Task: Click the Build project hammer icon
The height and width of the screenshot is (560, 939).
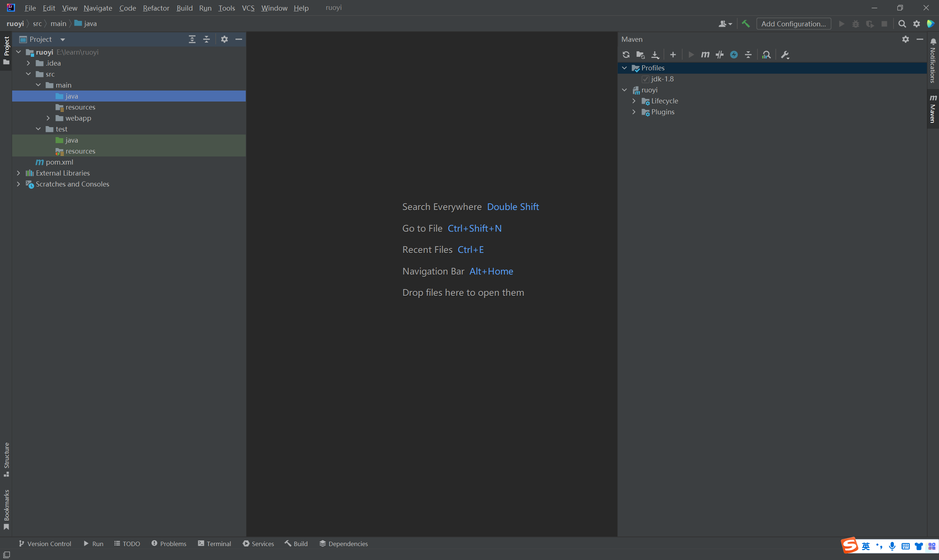Action: pos(746,24)
